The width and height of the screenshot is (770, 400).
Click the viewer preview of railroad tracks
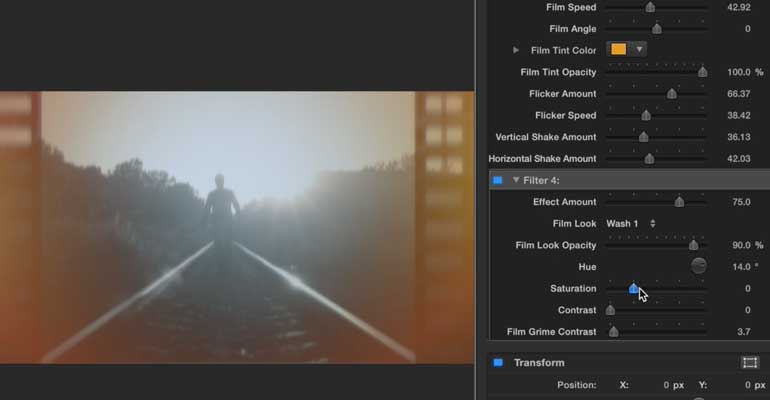tap(237, 227)
